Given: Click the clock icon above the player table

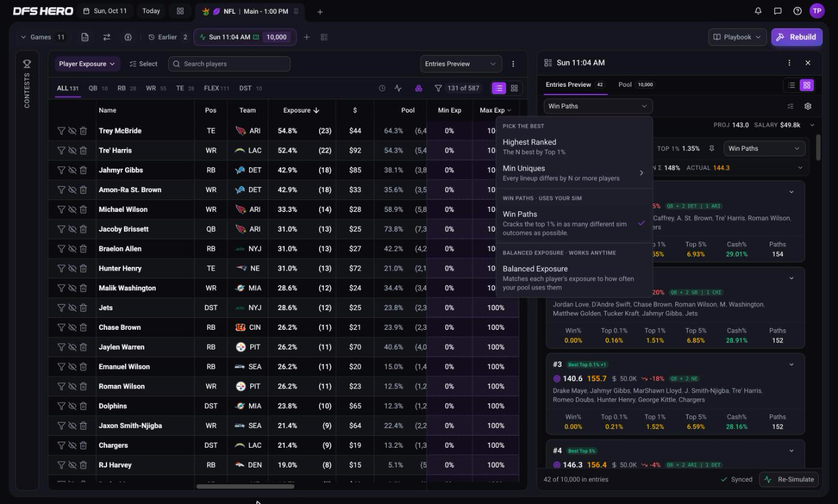Looking at the screenshot, I should [x=382, y=88].
